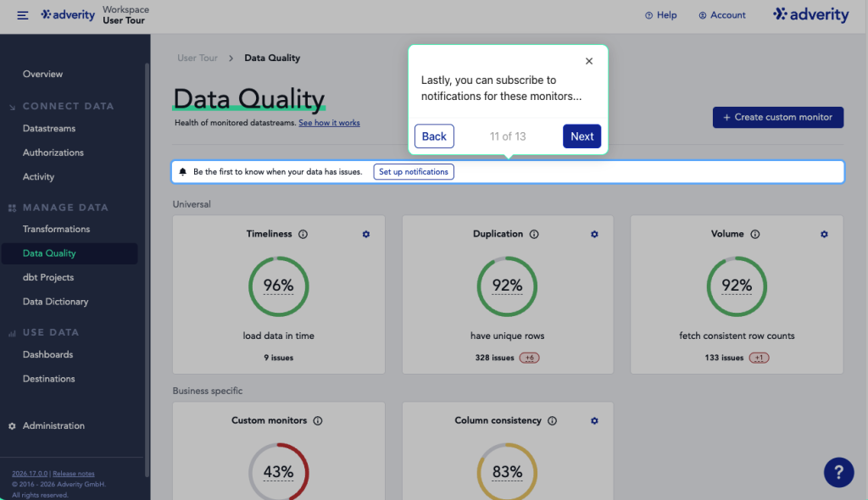The width and height of the screenshot is (868, 500).
Task: Click the +6 badge under Duplication
Action: (529, 358)
